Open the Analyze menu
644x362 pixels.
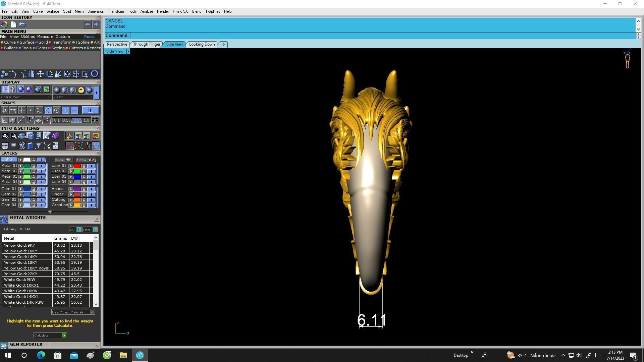click(147, 11)
